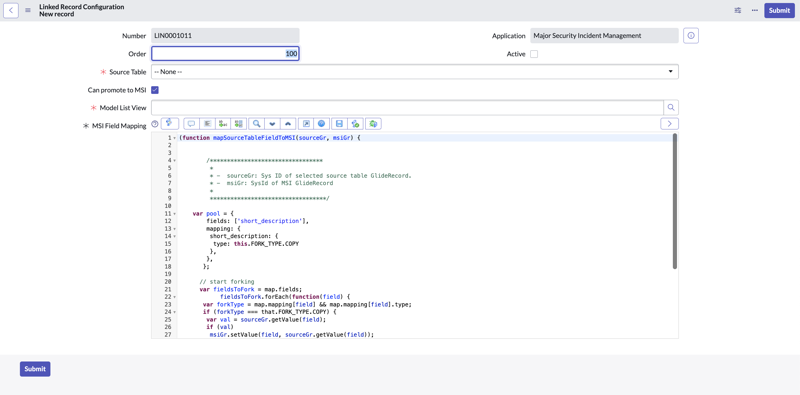Enable the Active checkbox
Viewport: 800px width, 395px height.
click(534, 54)
